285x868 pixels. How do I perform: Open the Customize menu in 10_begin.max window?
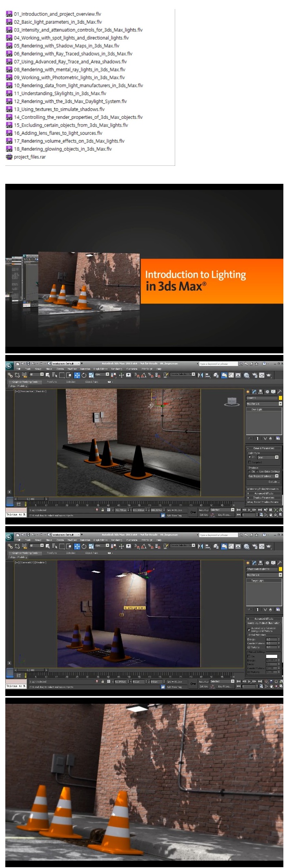[x=132, y=540]
